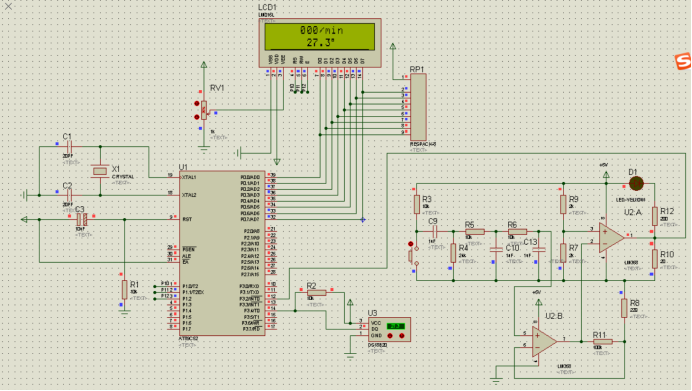The height and width of the screenshot is (391, 692).
Task: Click the ATmega U1 microcontroller body
Action: pos(222,253)
